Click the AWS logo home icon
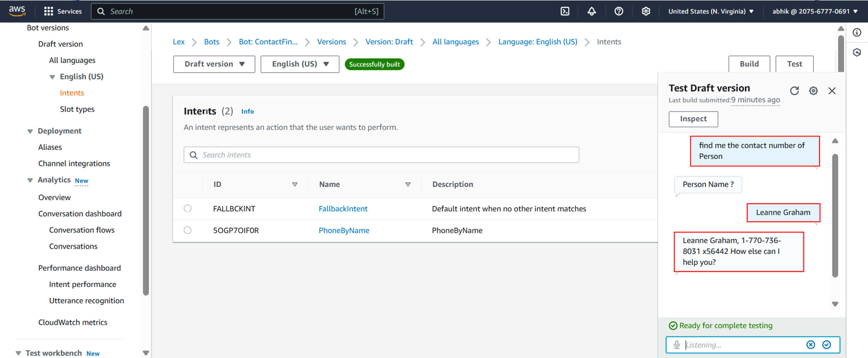The image size is (868, 358). [x=17, y=11]
